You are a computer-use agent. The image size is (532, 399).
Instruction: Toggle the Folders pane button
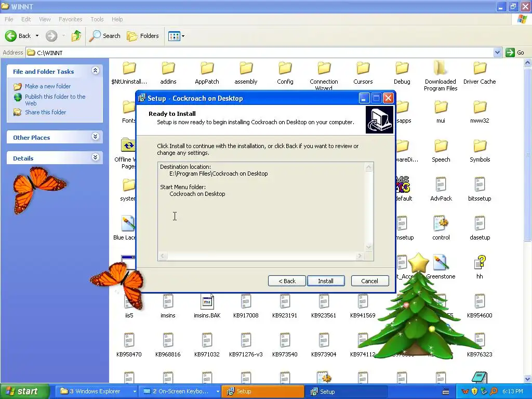(143, 36)
